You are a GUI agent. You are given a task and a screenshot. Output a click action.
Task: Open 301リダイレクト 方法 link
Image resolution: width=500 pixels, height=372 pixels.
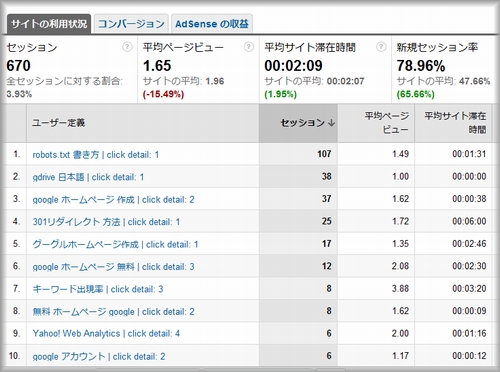106,222
